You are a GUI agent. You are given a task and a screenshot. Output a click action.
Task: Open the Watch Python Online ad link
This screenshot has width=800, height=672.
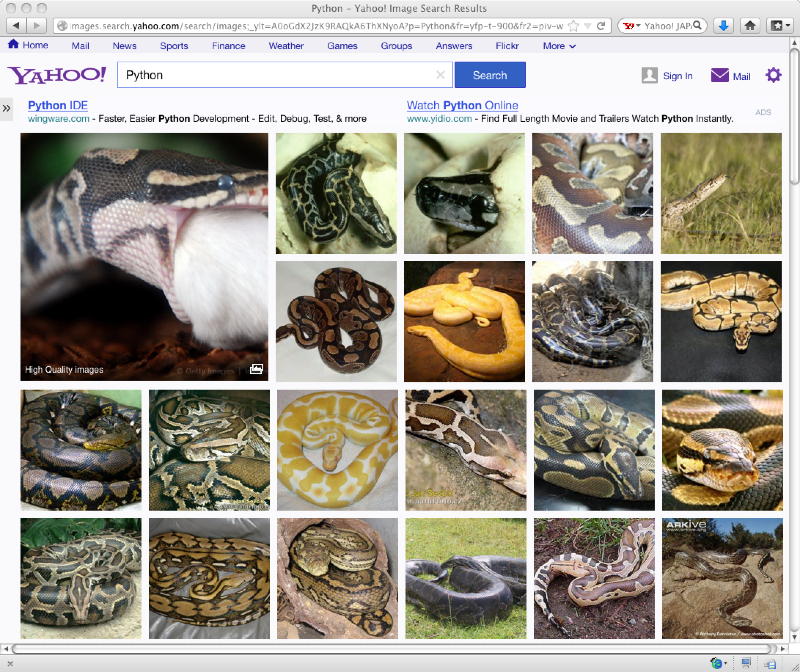pos(462,105)
